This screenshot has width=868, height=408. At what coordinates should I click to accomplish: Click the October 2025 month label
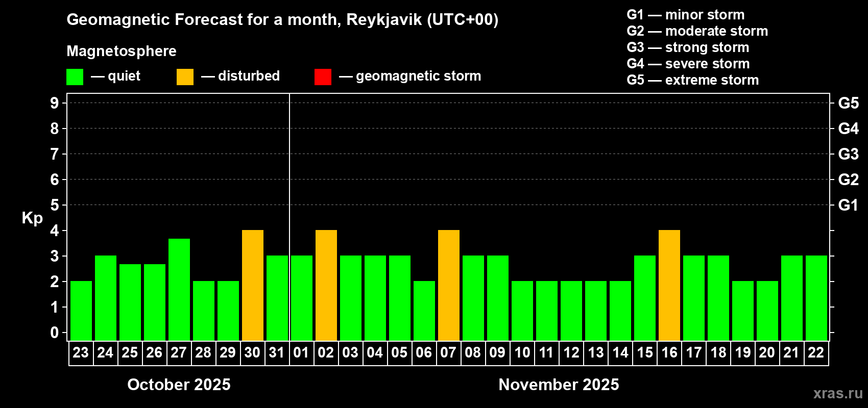[179, 385]
